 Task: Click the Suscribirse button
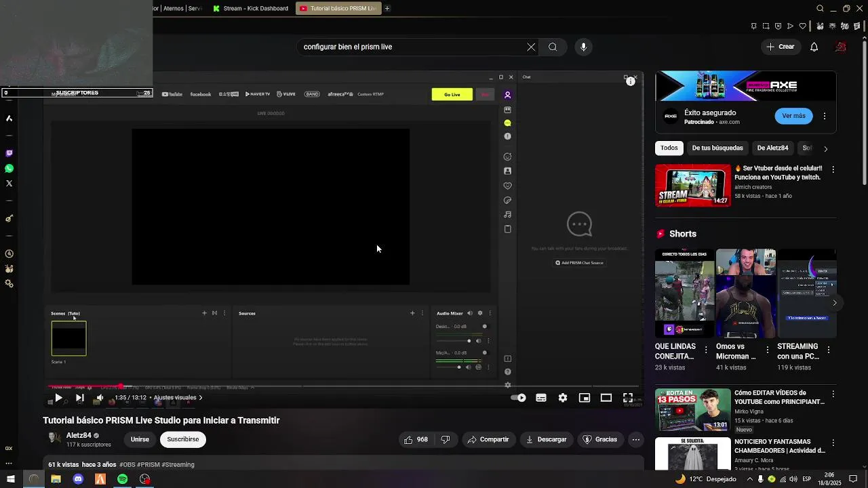click(x=183, y=439)
